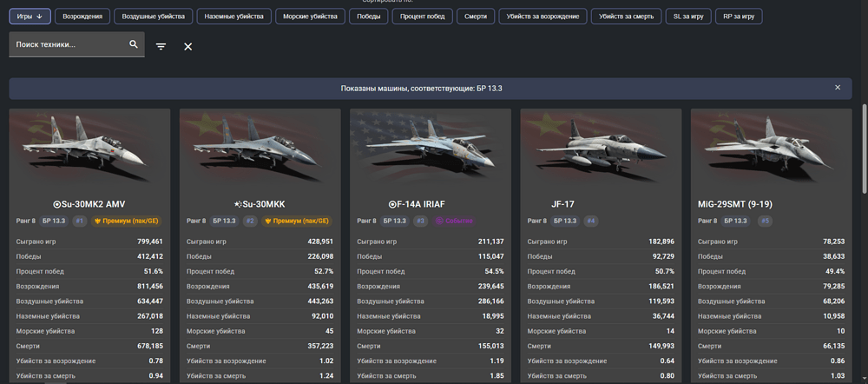Open the Su-30MKK aircraft image
Image resolution: width=868 pixels, height=384 pixels.
click(260, 148)
